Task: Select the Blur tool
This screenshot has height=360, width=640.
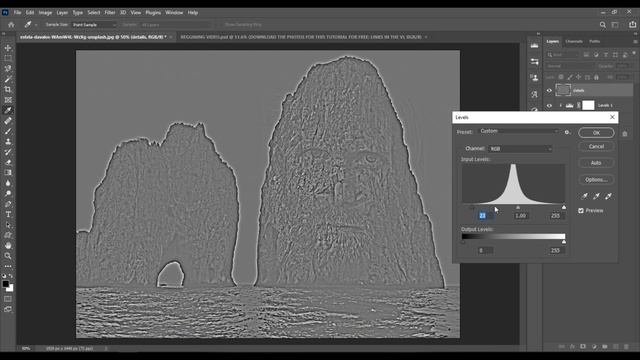Action: coord(8,183)
